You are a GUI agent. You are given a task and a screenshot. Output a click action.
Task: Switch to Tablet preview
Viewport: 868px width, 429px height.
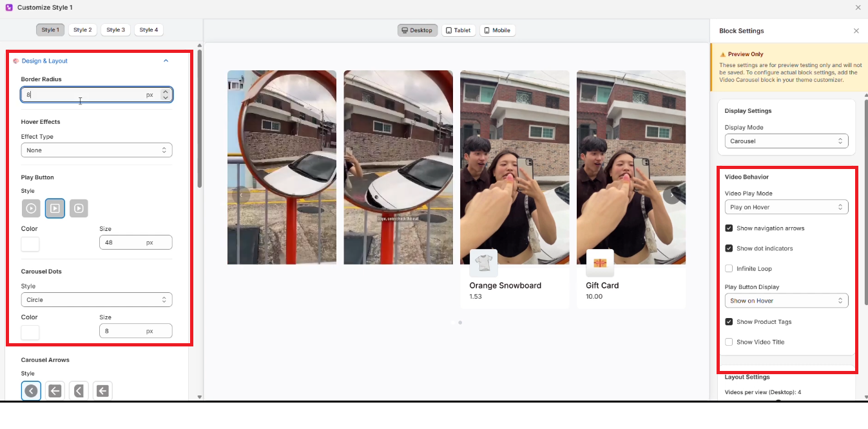pos(458,30)
